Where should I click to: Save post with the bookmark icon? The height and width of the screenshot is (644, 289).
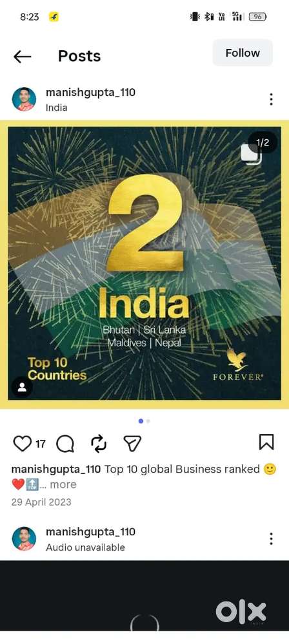point(266,442)
